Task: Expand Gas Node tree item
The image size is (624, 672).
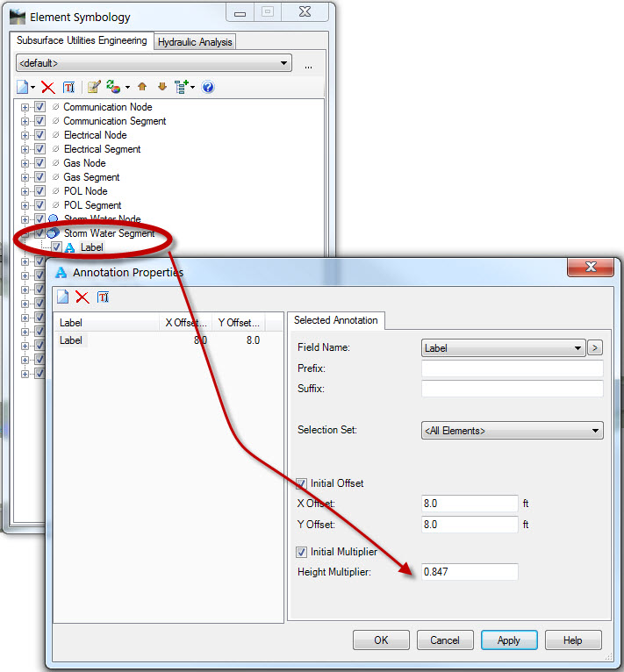Action: [25, 163]
